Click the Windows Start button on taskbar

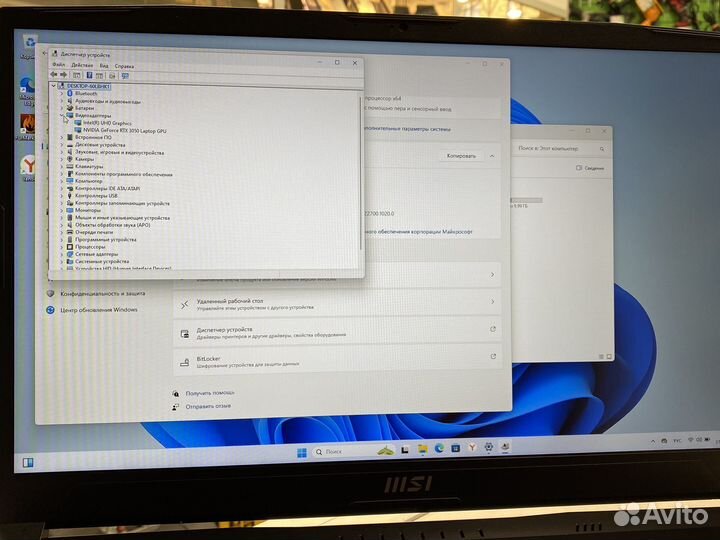click(x=302, y=453)
